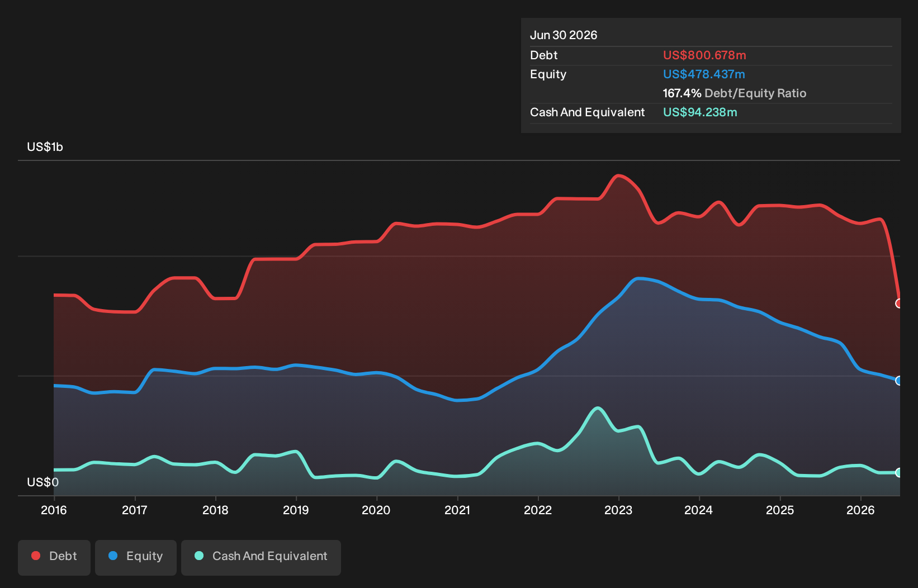This screenshot has width=918, height=588.
Task: Click the blue Equity endpoint marker
Action: (899, 381)
